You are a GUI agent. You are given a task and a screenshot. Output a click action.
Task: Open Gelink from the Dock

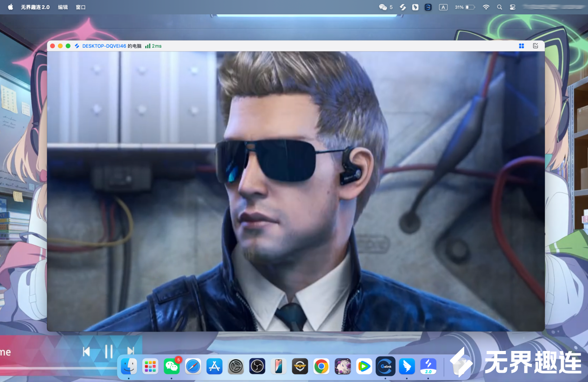(385, 366)
